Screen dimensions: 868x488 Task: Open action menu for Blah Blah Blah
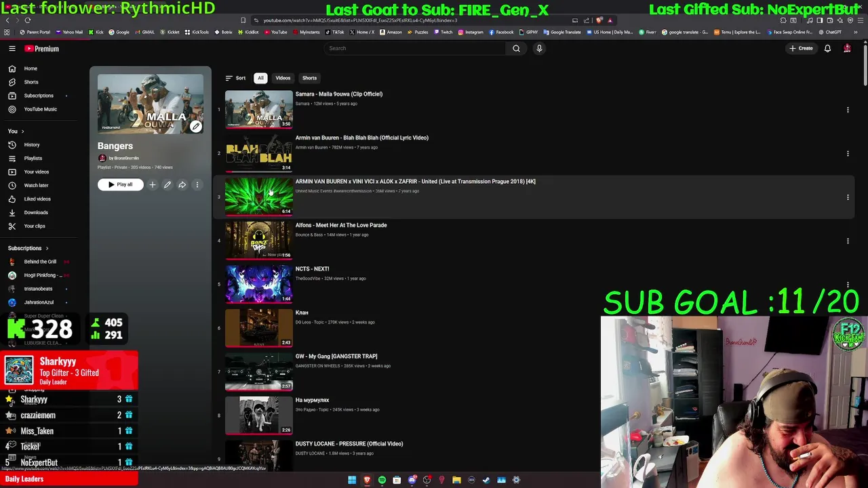click(x=848, y=153)
